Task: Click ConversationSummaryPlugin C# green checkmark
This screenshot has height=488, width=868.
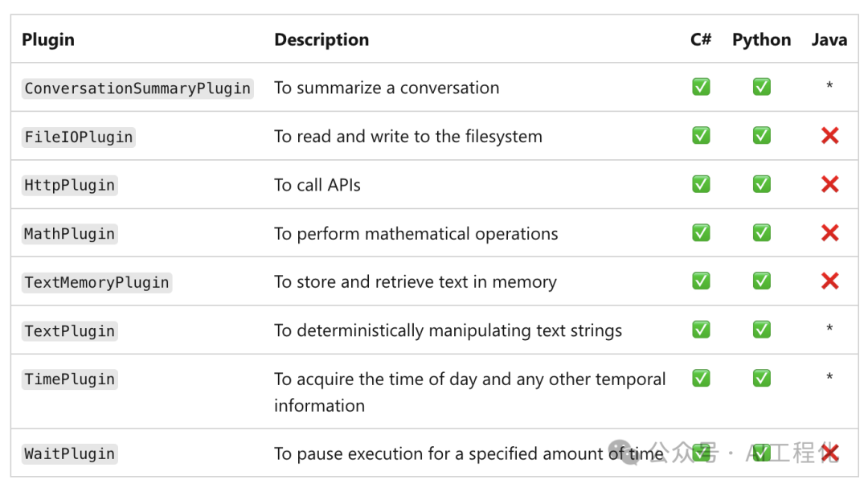Action: click(701, 87)
